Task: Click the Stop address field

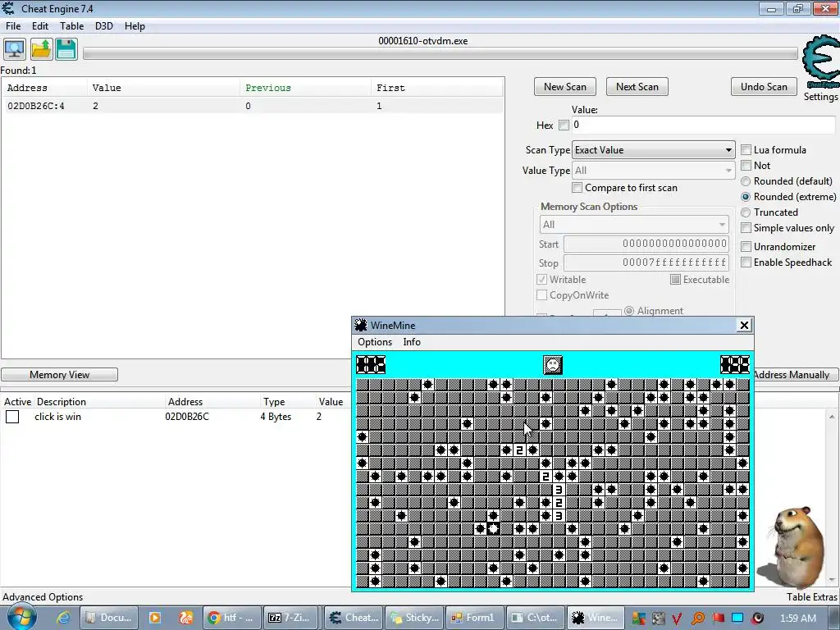Action: click(646, 262)
